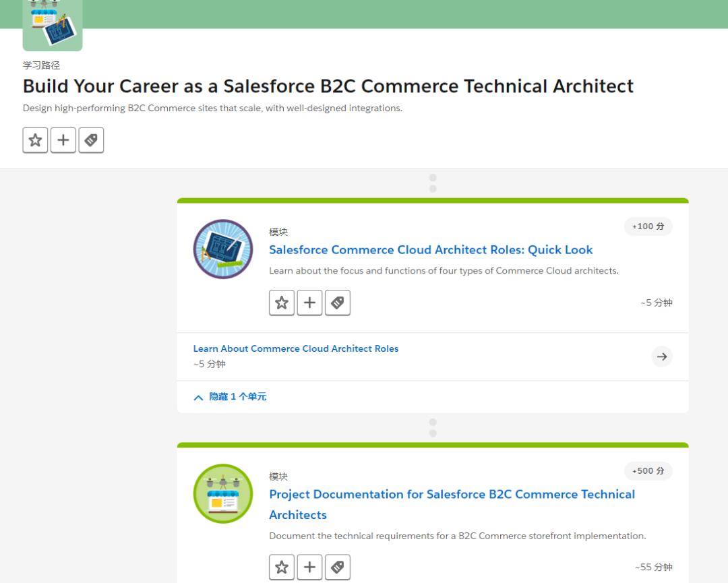Click the Project Documentation module badge image
Image resolution: width=728 pixels, height=583 pixels.
click(223, 493)
